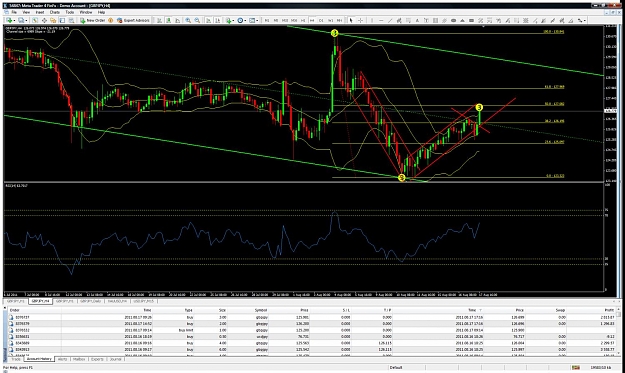Select the rectangle shape tool
The image size is (625, 373).
click(x=471, y=20)
